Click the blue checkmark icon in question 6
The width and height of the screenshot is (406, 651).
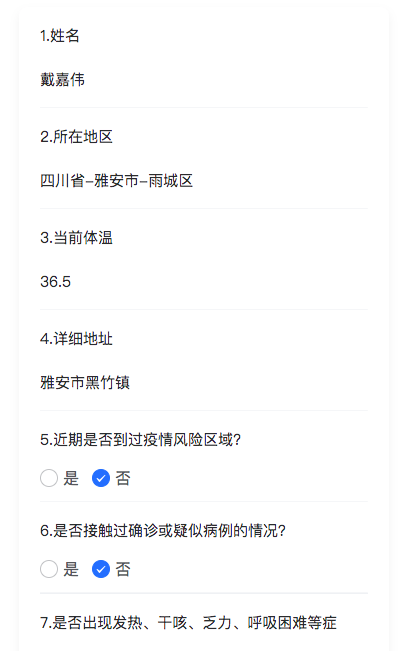[101, 569]
